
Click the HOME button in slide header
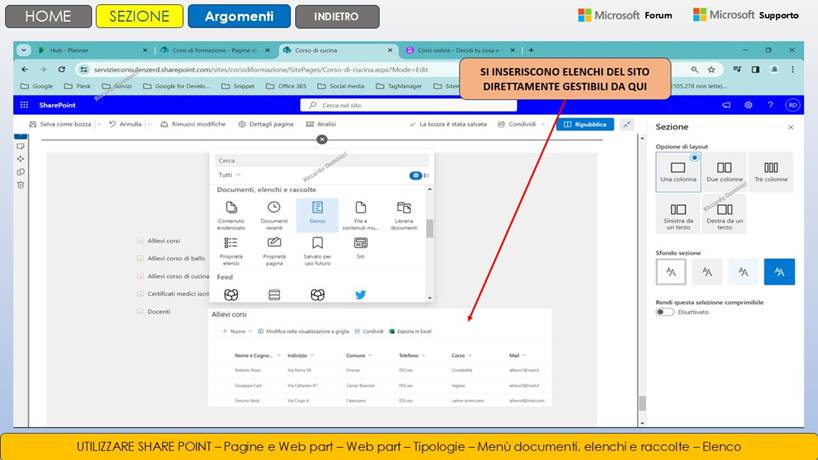coord(48,16)
